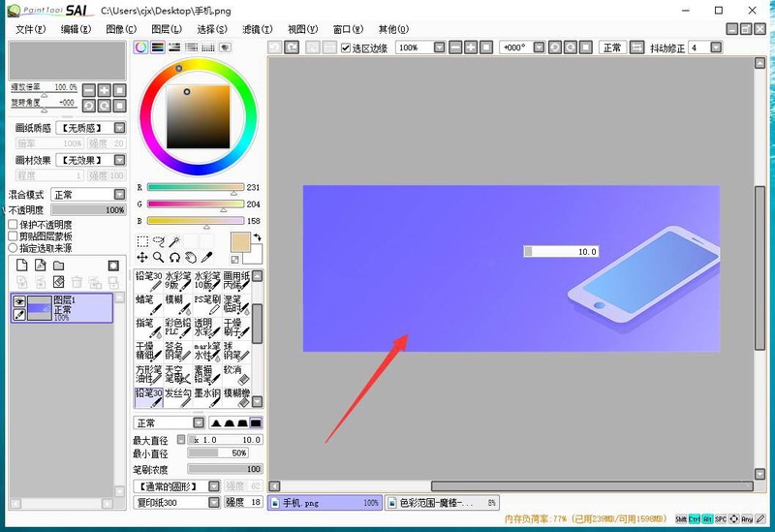
Task: Select the zoom magnifier tool
Action: [158, 258]
